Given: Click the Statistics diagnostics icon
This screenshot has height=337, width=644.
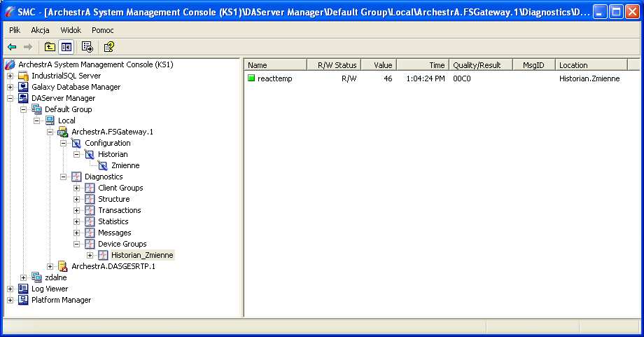Looking at the screenshot, I should click(x=90, y=221).
